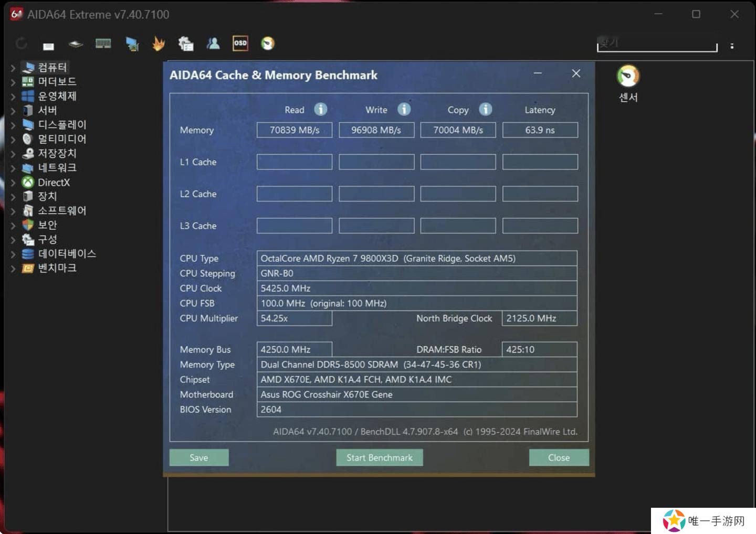Click the memory module toolbar icon

coord(103,44)
